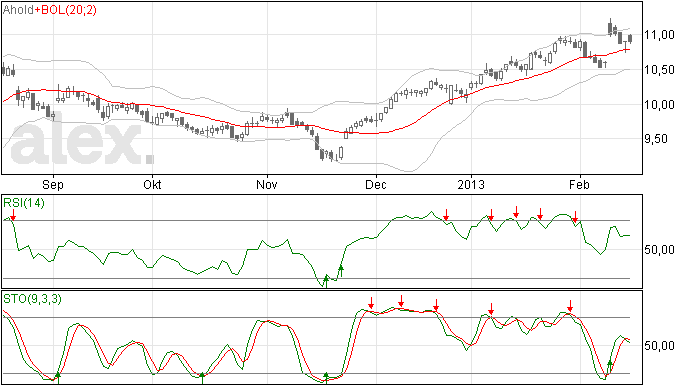Click the 50,00 level label of RSI panel
The width and height of the screenshot is (690, 387).
pos(659,250)
